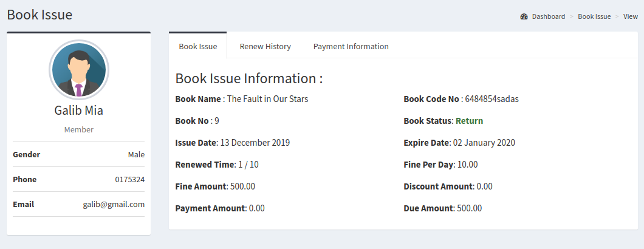Click the Dashboard speedometer icon in breadcrumb

(524, 16)
